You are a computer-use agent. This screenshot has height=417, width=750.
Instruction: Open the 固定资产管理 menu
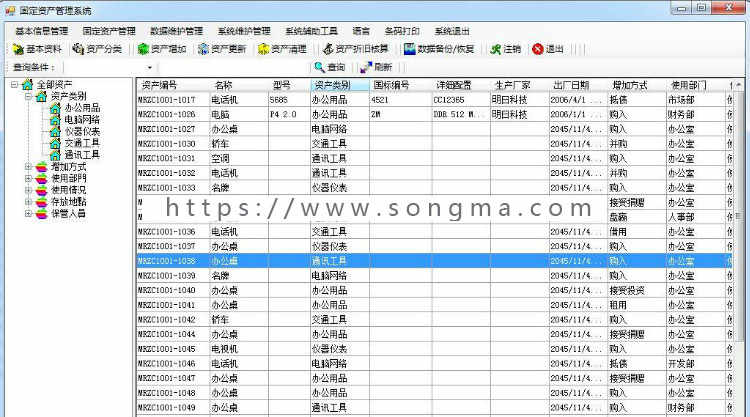click(109, 31)
